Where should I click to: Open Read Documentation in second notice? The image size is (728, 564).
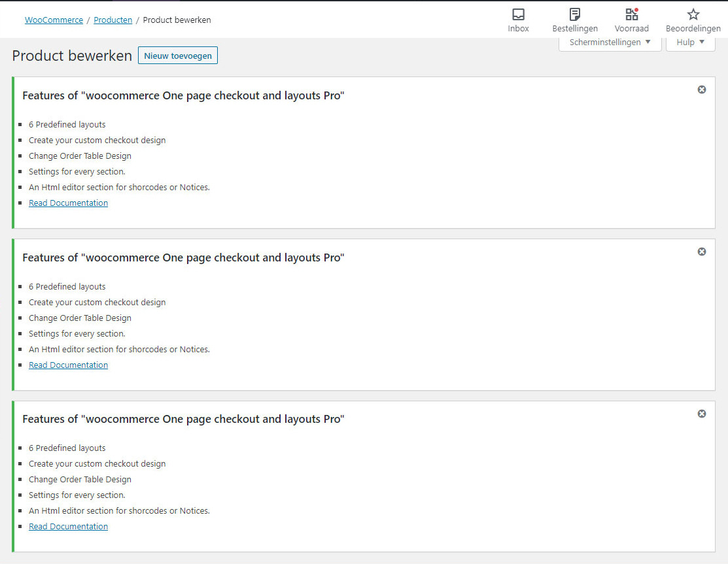(68, 365)
